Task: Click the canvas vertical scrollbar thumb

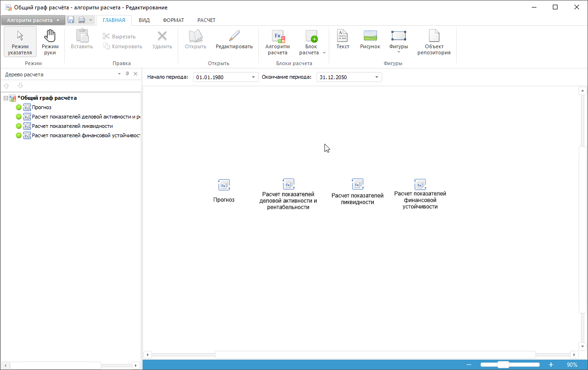Action: click(583, 229)
